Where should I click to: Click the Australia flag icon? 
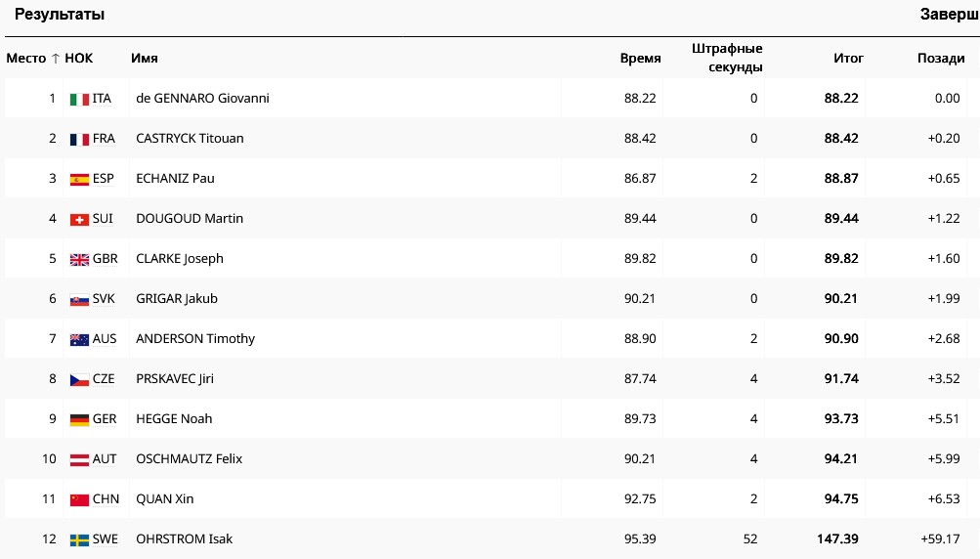[x=79, y=339]
